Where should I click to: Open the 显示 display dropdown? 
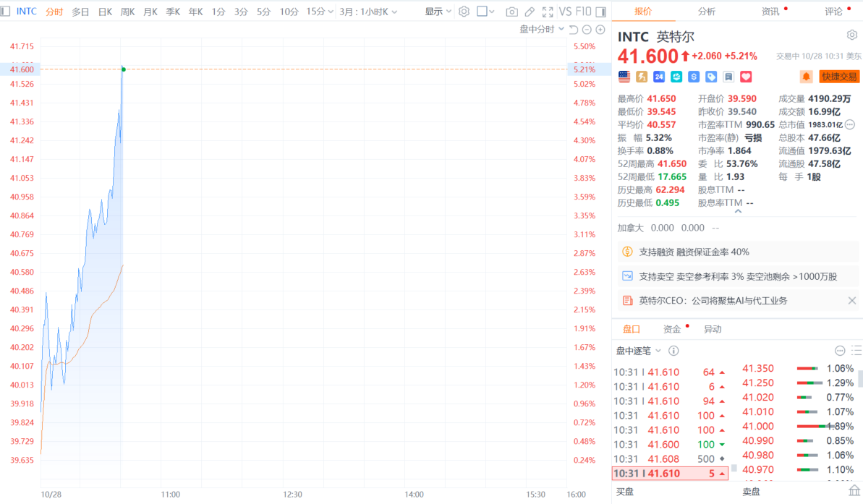click(438, 12)
